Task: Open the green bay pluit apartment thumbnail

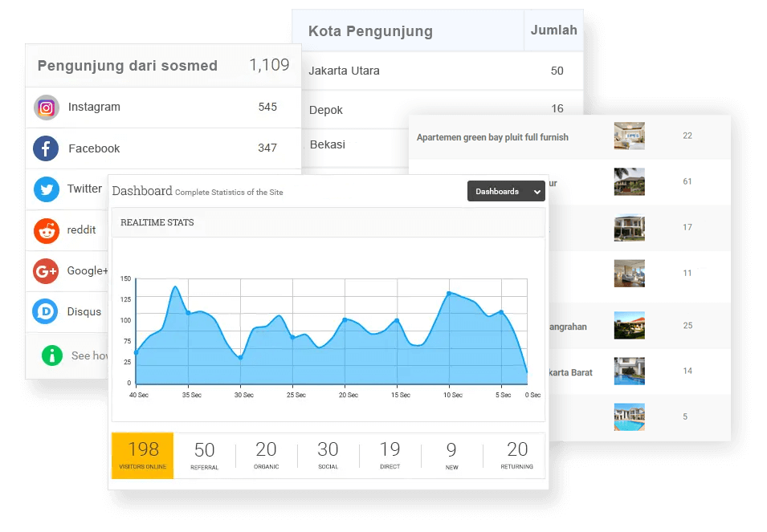Action: [629, 136]
